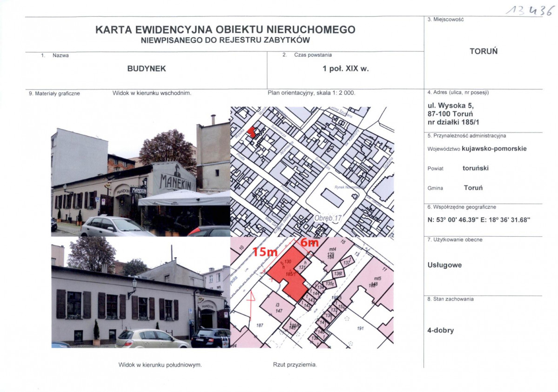
Task: Click the Gmina value 'Toruń'
Action: pyautogui.click(x=473, y=188)
